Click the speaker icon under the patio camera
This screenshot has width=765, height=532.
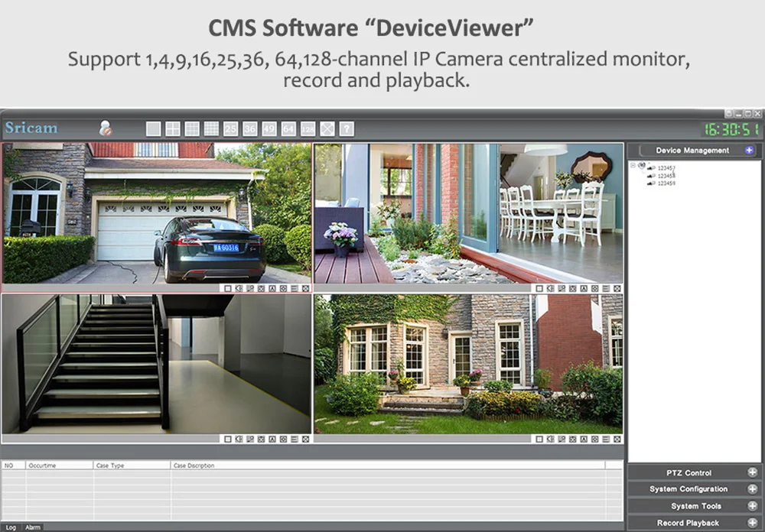(x=550, y=289)
